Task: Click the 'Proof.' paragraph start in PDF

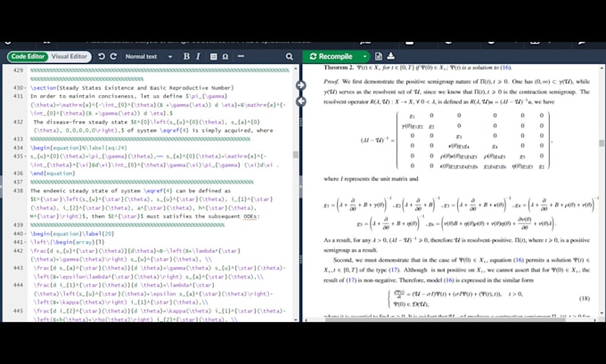Action: pos(331,82)
